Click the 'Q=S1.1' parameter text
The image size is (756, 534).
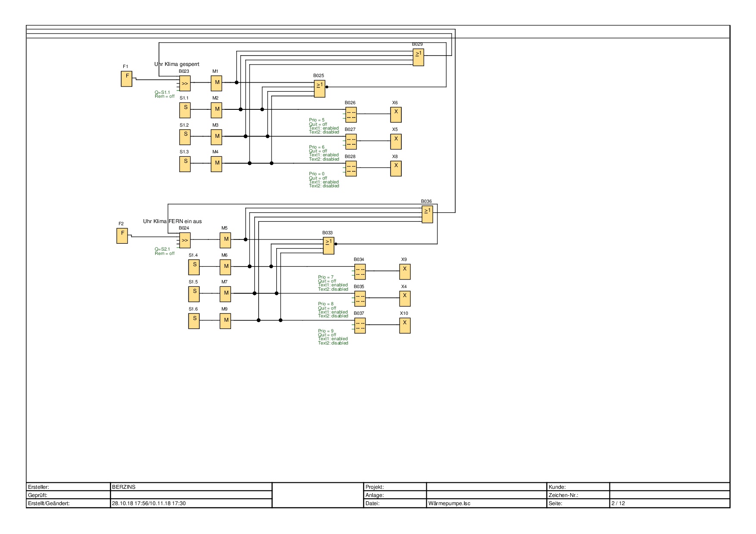pyautogui.click(x=162, y=93)
